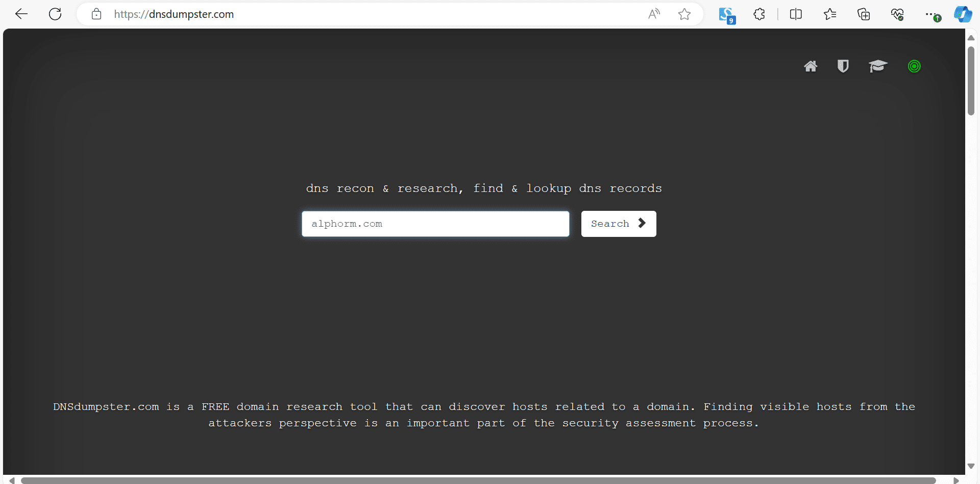Open the Copilot sidebar icon
The image size is (980, 484).
(x=963, y=14)
